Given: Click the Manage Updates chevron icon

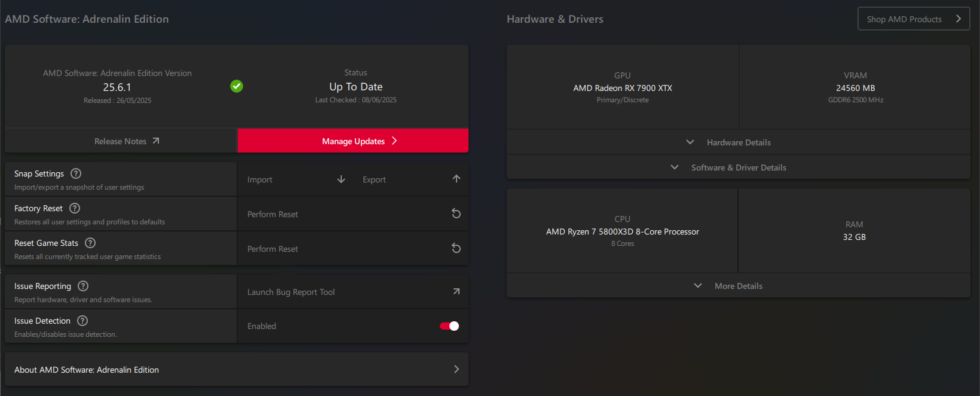Looking at the screenshot, I should 394,141.
